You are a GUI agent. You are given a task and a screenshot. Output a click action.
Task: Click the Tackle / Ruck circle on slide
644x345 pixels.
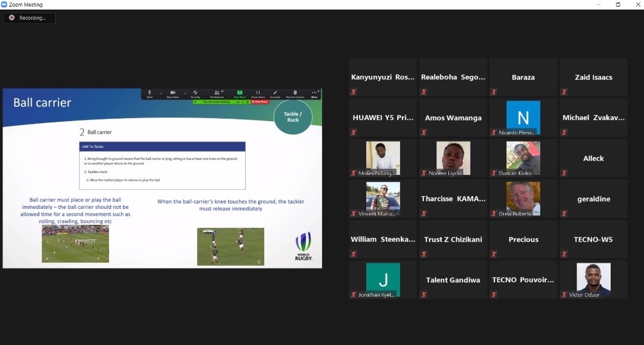292,116
